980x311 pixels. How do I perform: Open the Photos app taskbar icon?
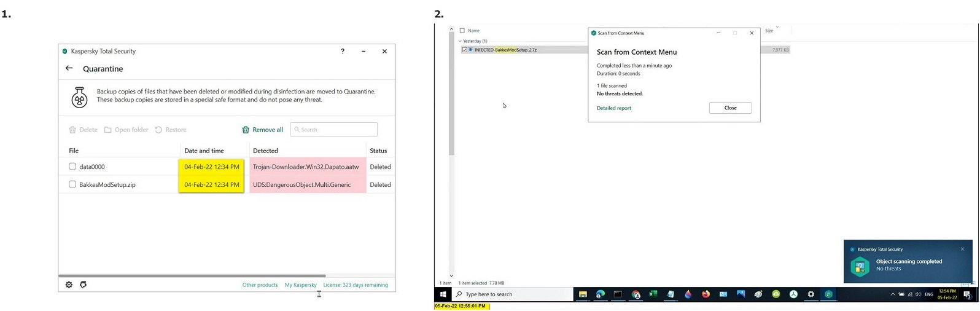(741, 294)
